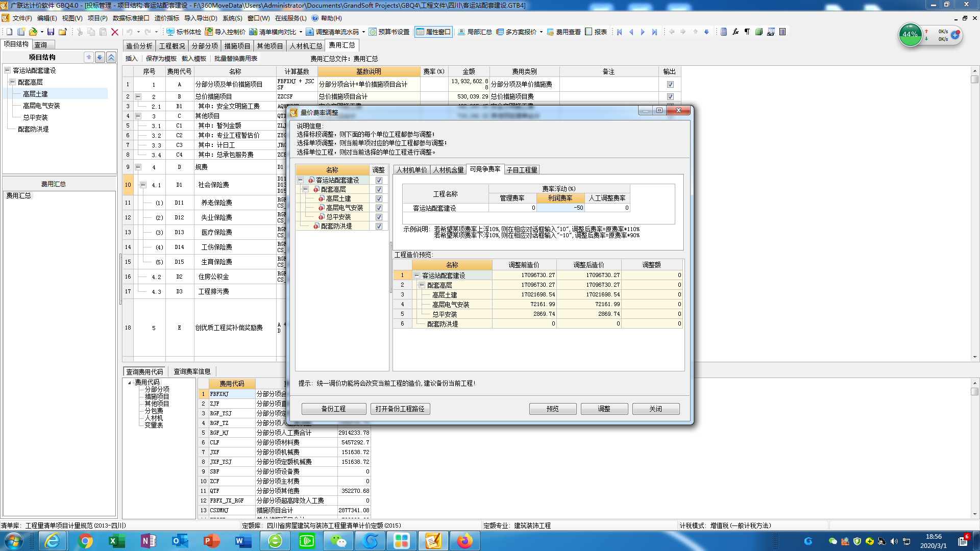This screenshot has width=980, height=551.
Task: Toggle output checkbox for 总价措施项目 row
Action: (670, 96)
